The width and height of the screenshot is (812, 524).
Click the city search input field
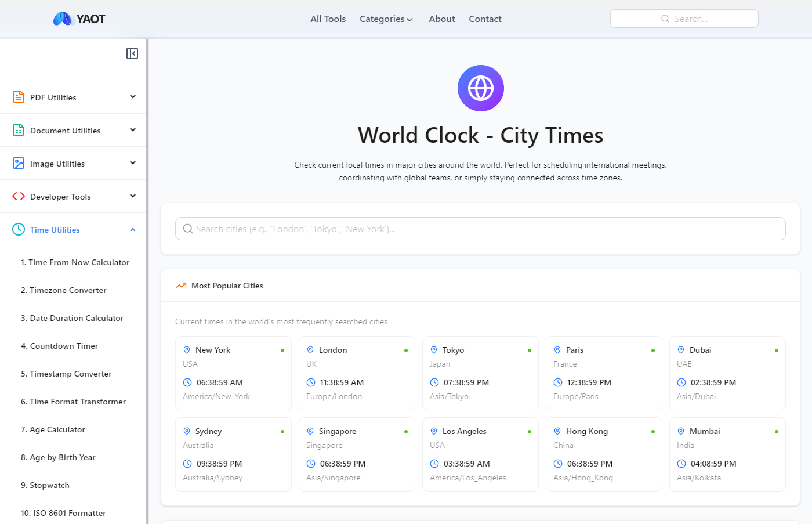pyautogui.click(x=480, y=229)
